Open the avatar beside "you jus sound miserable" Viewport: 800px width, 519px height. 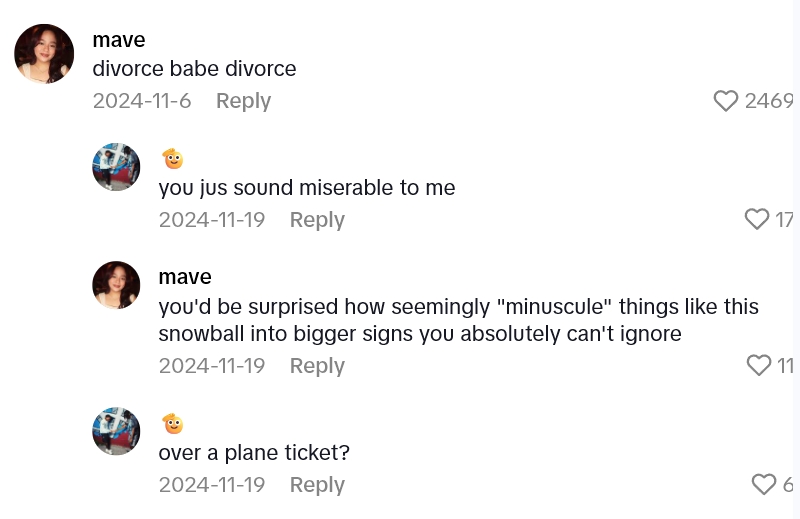[116, 167]
